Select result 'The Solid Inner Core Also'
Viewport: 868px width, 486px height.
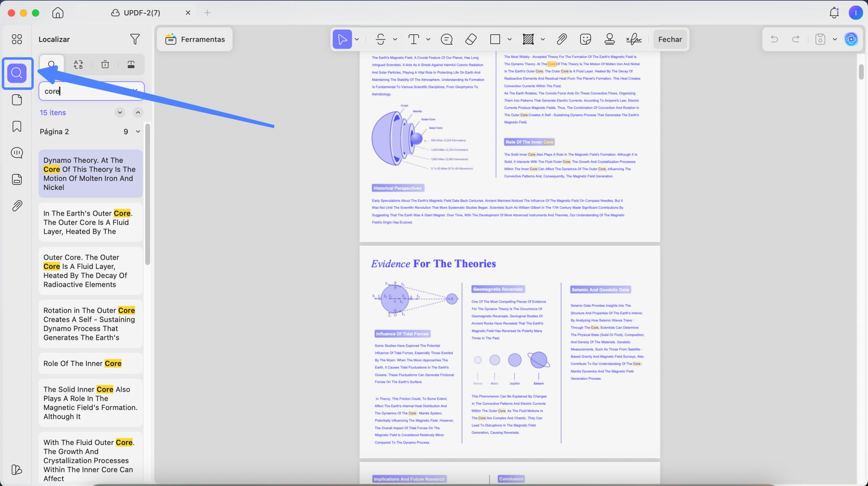click(x=91, y=403)
